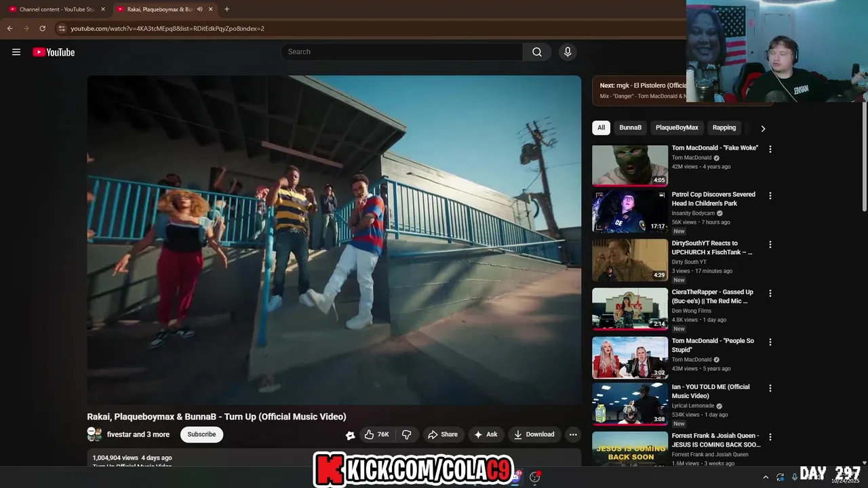Click the browser address bar URL
The width and height of the screenshot is (868, 488).
tap(167, 28)
